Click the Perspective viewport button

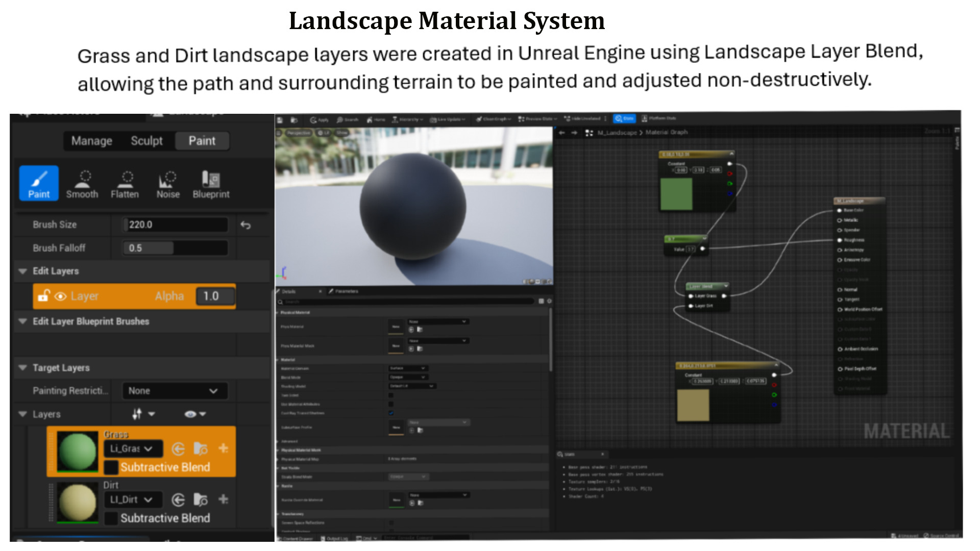(x=299, y=133)
